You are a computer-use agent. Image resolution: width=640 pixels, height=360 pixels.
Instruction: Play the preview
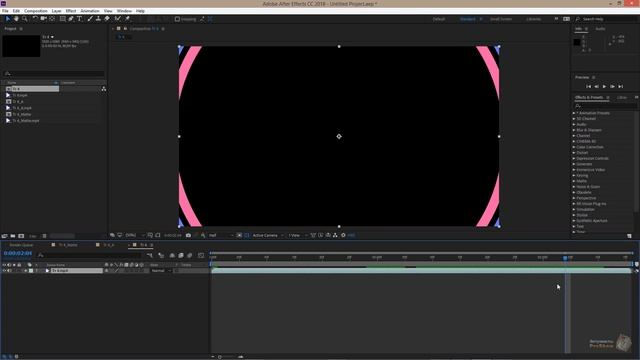[x=604, y=87]
